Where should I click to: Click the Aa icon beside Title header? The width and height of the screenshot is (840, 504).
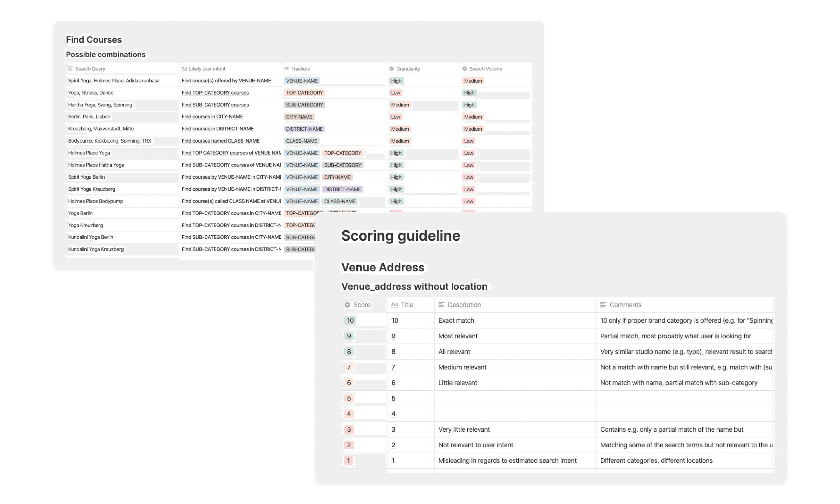395,305
